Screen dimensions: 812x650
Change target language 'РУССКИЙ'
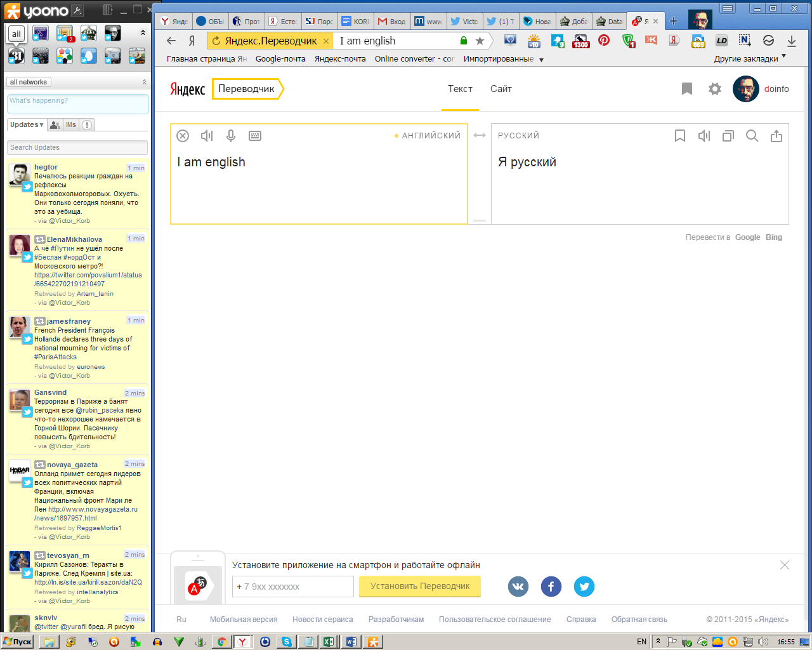click(518, 136)
